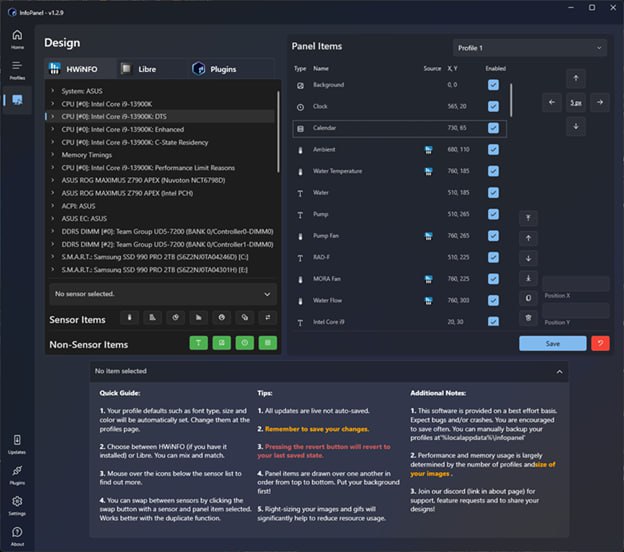Click the sensor swap icon button
This screenshot has height=552, width=624.
point(267,318)
